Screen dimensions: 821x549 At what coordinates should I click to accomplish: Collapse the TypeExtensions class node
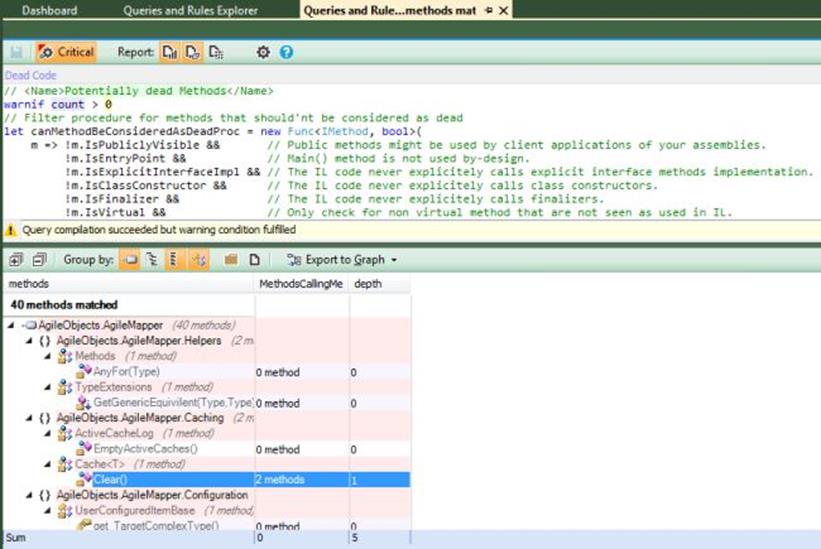pos(48,387)
